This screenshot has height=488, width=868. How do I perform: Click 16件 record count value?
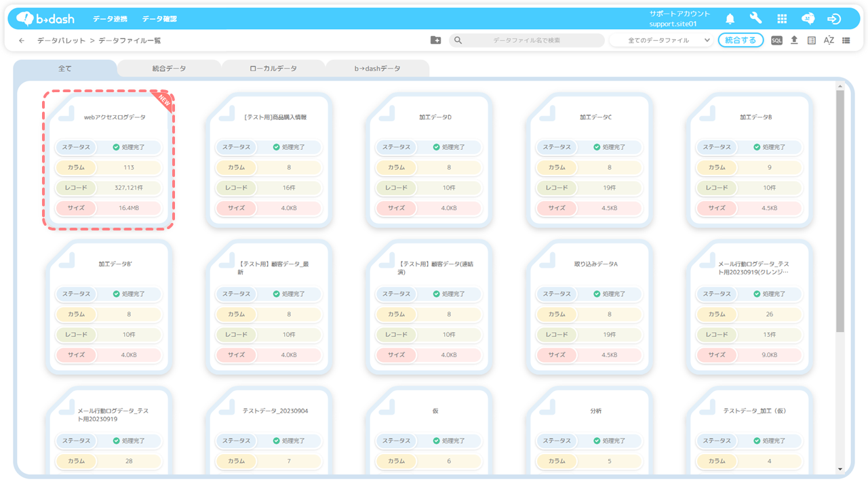(289, 188)
